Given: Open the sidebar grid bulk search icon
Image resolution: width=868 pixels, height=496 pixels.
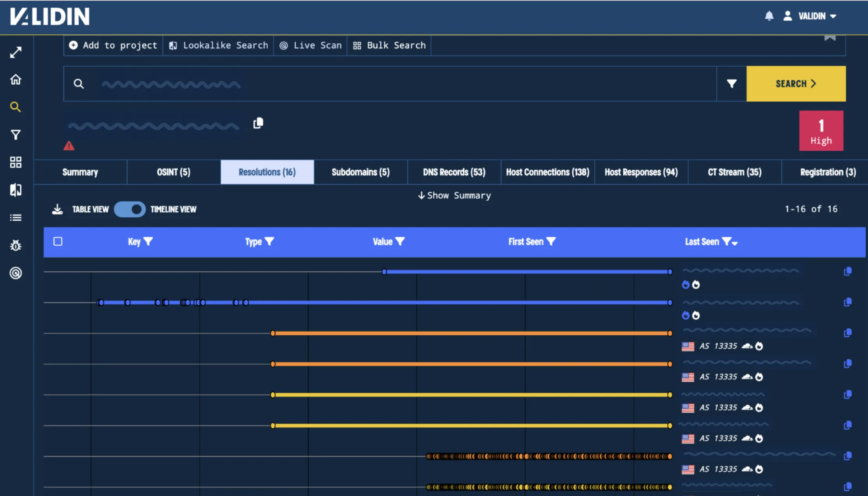Looking at the screenshot, I should (16, 162).
